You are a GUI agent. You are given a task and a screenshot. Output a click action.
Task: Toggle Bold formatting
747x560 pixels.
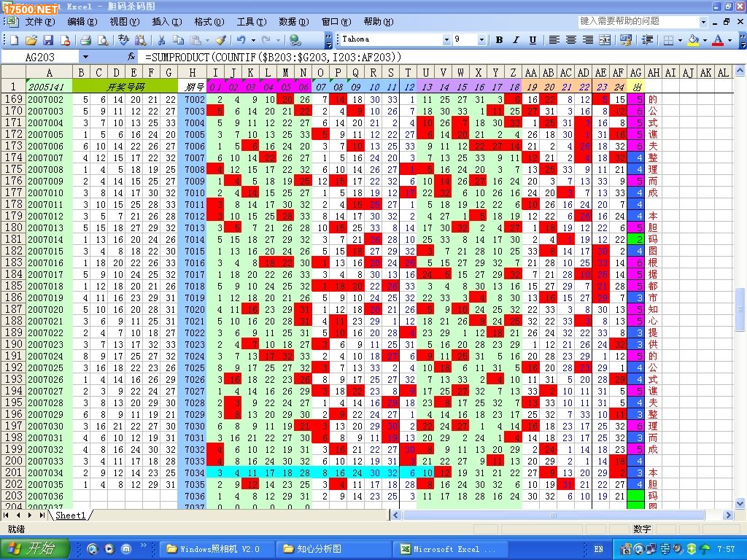click(499, 40)
